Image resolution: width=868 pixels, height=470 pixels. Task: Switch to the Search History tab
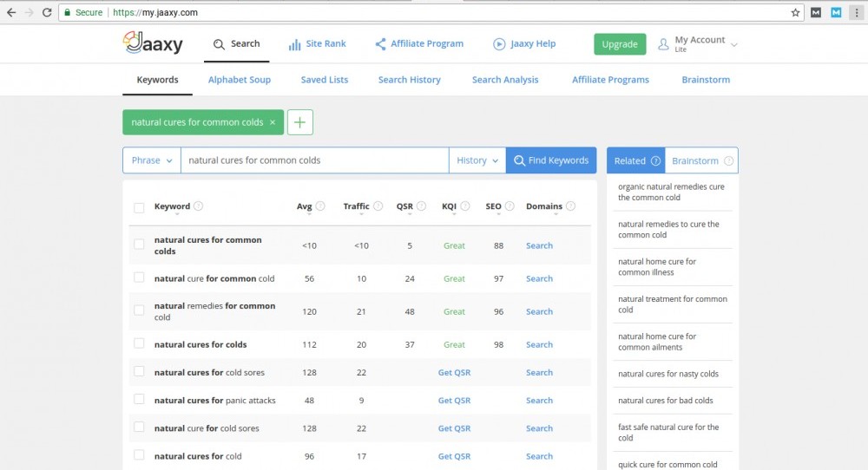(409, 80)
